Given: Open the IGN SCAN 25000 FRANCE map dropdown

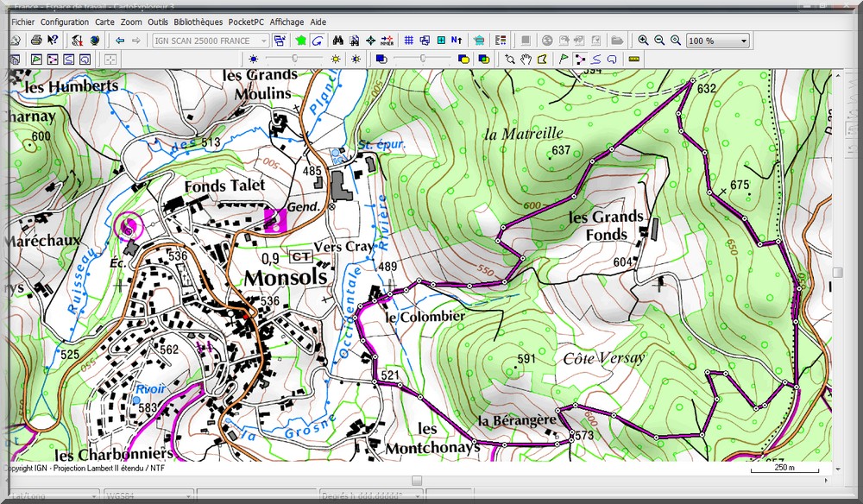Looking at the screenshot, I should [x=211, y=41].
